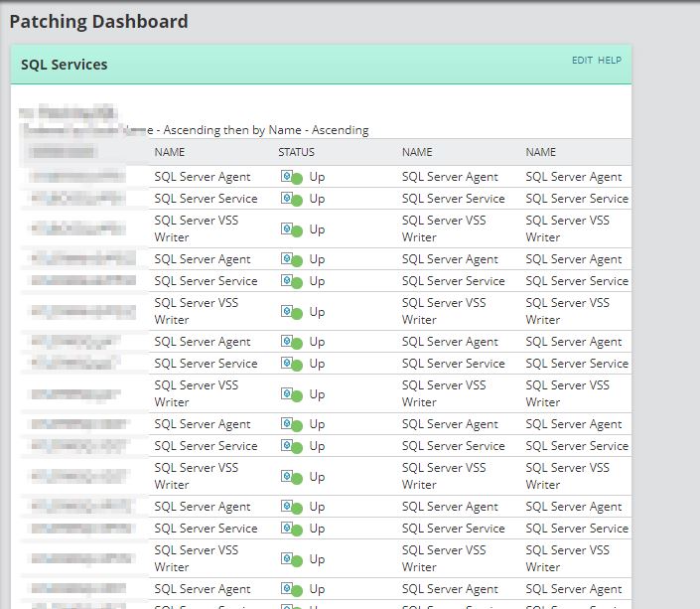The width and height of the screenshot is (700, 609).
Task: Open the EDIT link for SQL Services
Action: pyautogui.click(x=582, y=61)
